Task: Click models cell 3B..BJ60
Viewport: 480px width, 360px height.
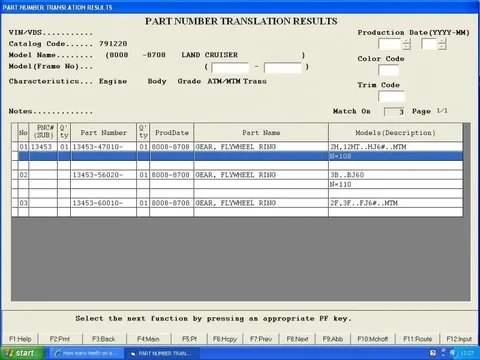Action: click(x=395, y=175)
